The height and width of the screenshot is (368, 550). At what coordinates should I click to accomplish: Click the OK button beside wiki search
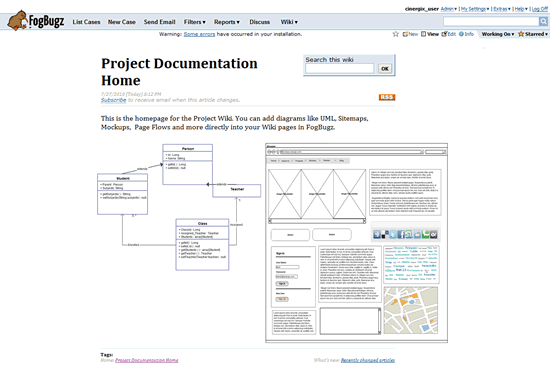tap(385, 68)
